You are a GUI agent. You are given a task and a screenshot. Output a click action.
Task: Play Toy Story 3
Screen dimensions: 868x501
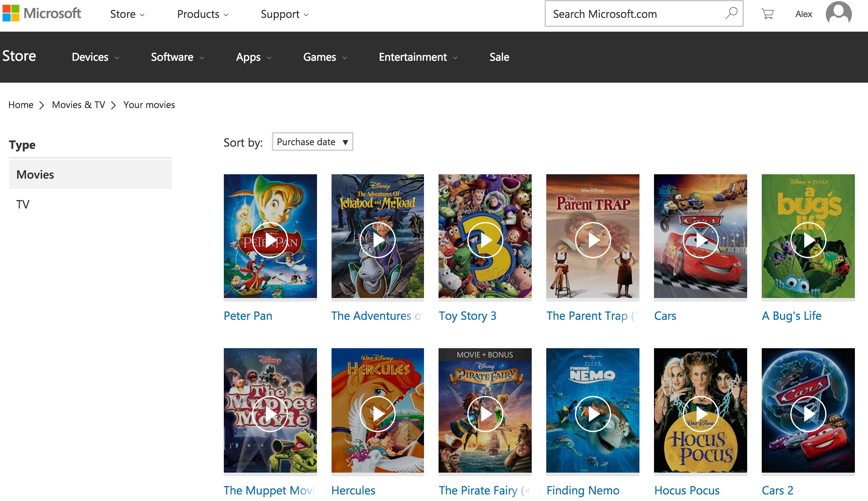pyautogui.click(x=485, y=239)
